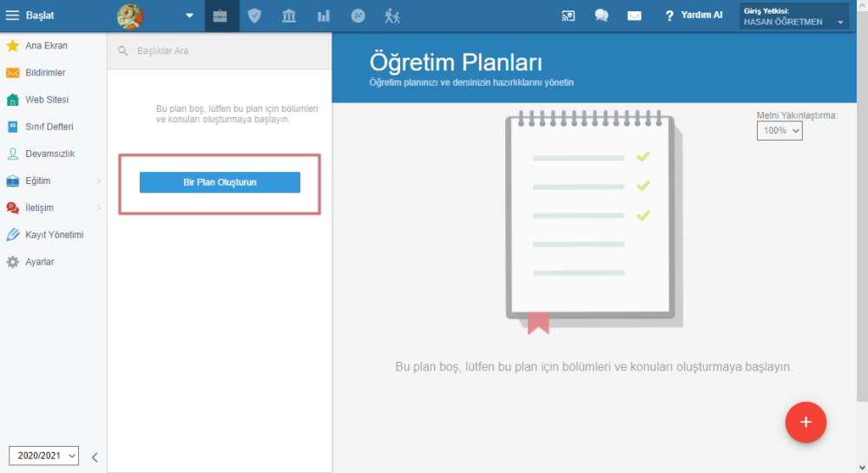Image resolution: width=868 pixels, height=473 pixels.
Task: Click the scrollbar down arrow
Action: pyautogui.click(x=862, y=468)
